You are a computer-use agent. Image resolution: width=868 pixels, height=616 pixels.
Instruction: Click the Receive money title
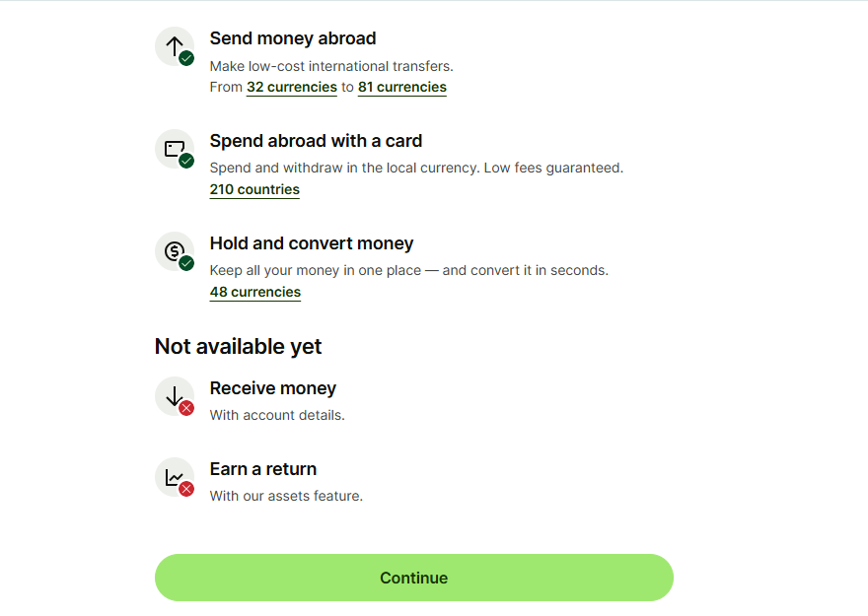(x=273, y=388)
